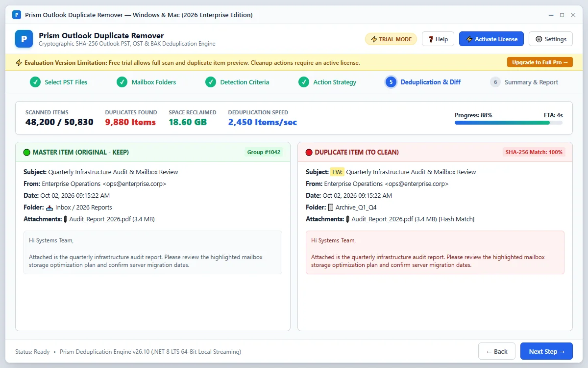Click the highlighted FW: prefix tag
This screenshot has width=588, height=368.
coord(337,172)
